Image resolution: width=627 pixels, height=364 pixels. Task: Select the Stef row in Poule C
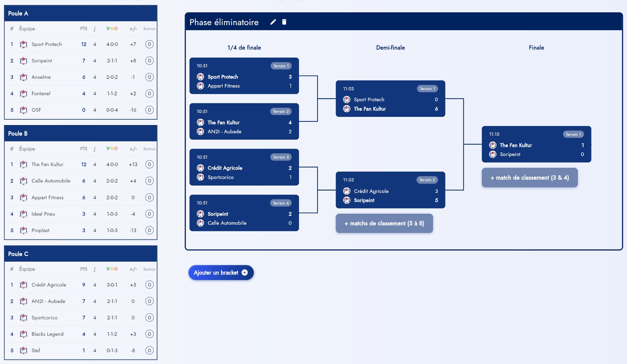pos(80,351)
